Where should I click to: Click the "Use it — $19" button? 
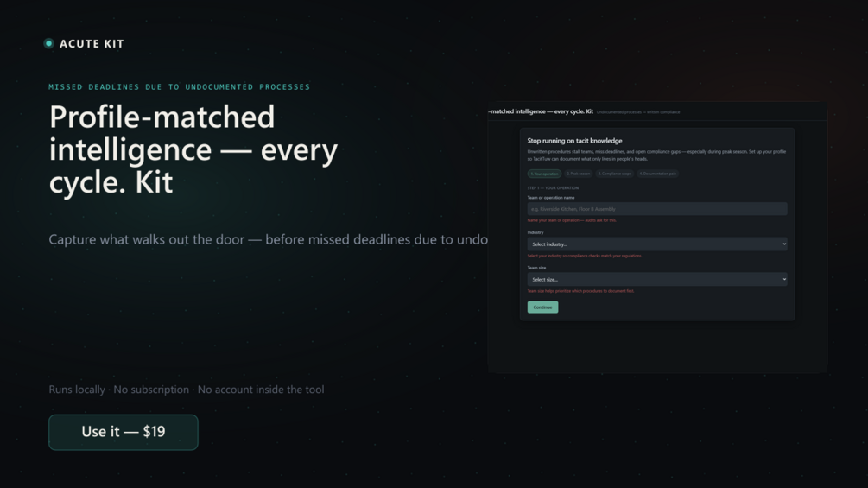124,432
